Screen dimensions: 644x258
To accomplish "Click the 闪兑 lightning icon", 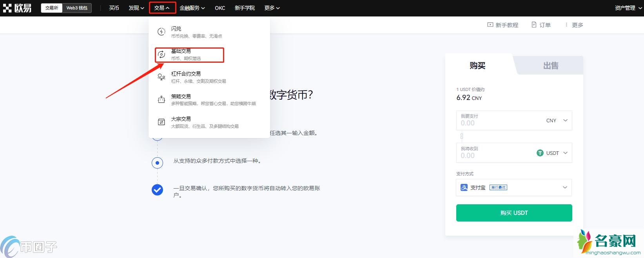I will [161, 32].
